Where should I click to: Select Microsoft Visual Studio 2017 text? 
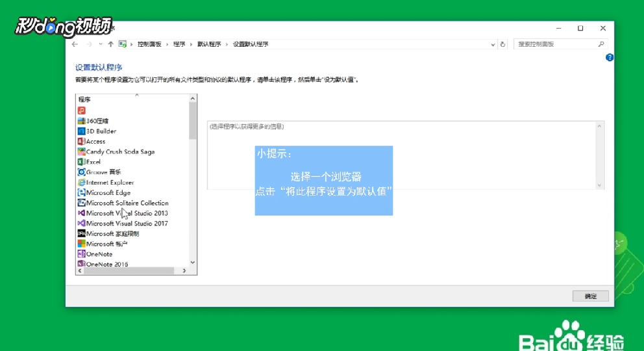tap(127, 224)
